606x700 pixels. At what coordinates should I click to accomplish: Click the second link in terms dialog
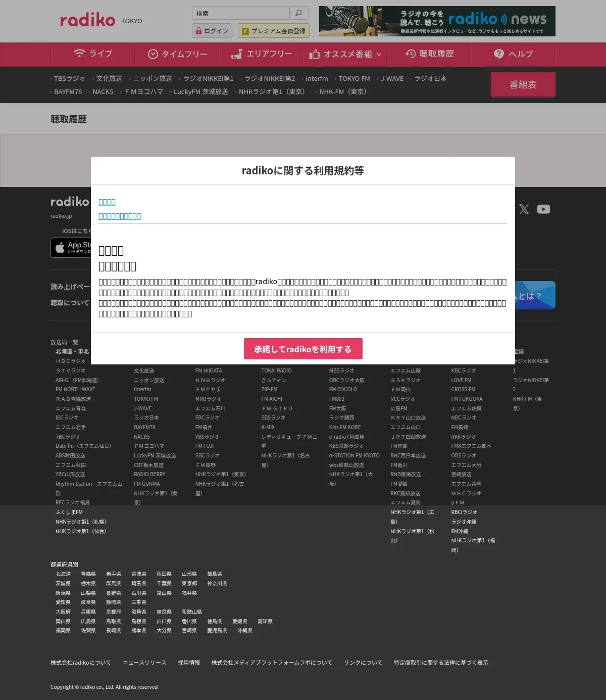(x=120, y=216)
